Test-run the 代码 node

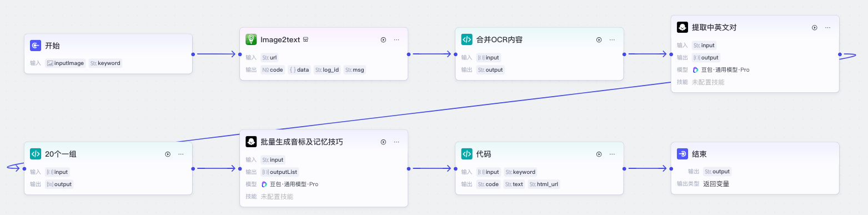599,154
